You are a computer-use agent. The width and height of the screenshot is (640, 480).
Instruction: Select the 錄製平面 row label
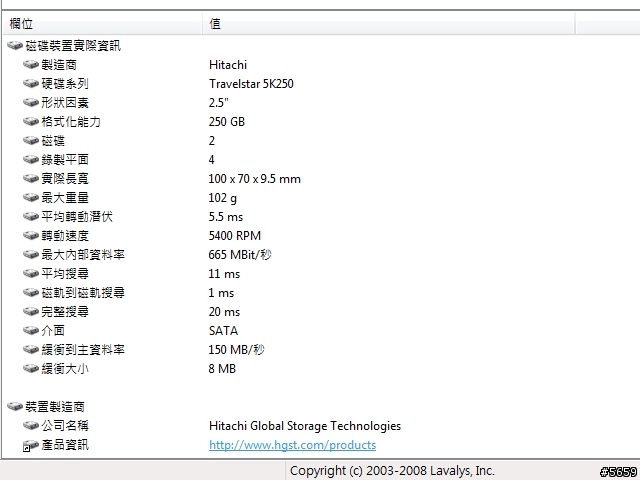[x=65, y=159]
